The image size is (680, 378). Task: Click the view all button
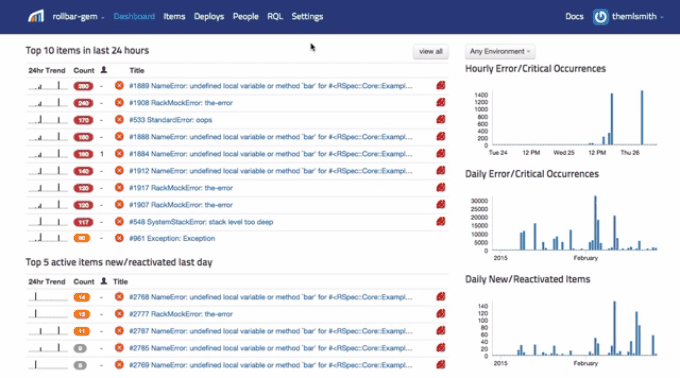click(431, 51)
